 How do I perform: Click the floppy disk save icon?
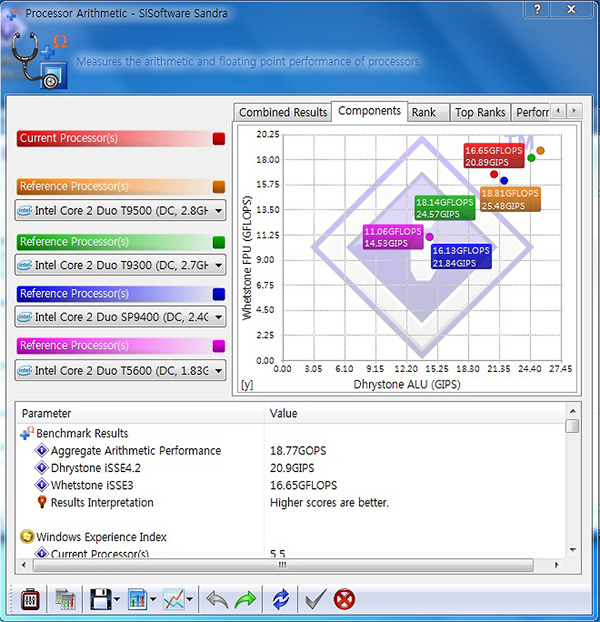[100, 599]
